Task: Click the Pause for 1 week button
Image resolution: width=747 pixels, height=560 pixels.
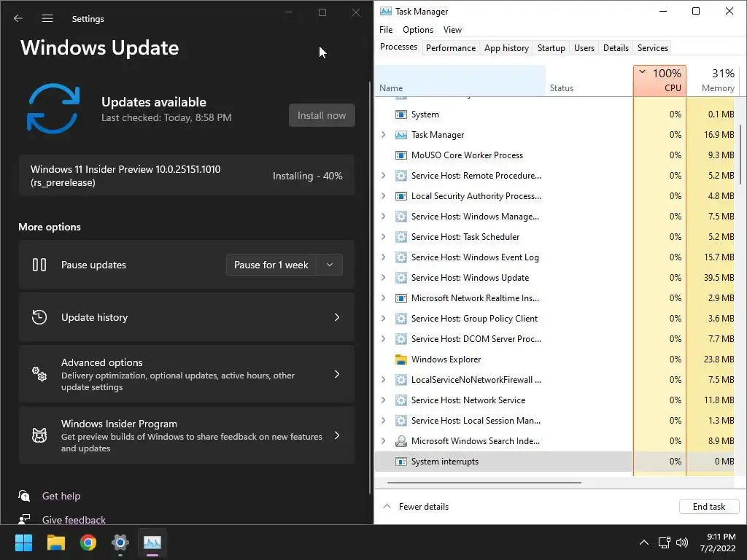Action: pos(272,265)
